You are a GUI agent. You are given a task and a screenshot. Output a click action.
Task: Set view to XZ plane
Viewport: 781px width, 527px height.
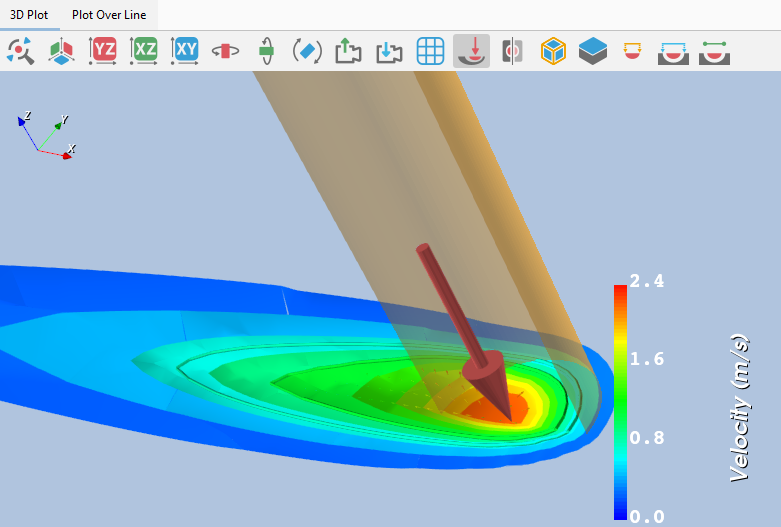pos(143,51)
